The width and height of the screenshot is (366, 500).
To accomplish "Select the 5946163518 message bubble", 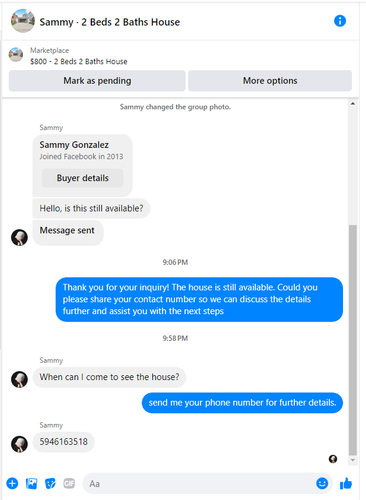I will [x=64, y=442].
